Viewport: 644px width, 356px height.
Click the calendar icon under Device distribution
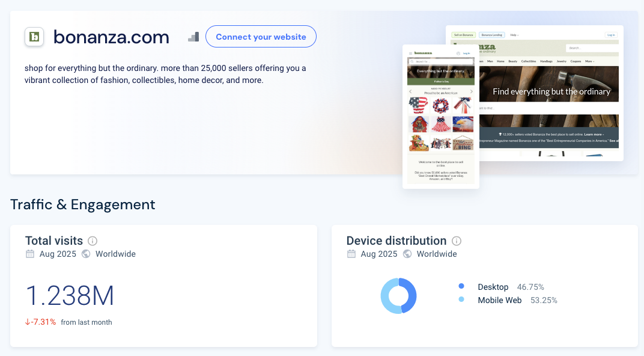click(351, 254)
